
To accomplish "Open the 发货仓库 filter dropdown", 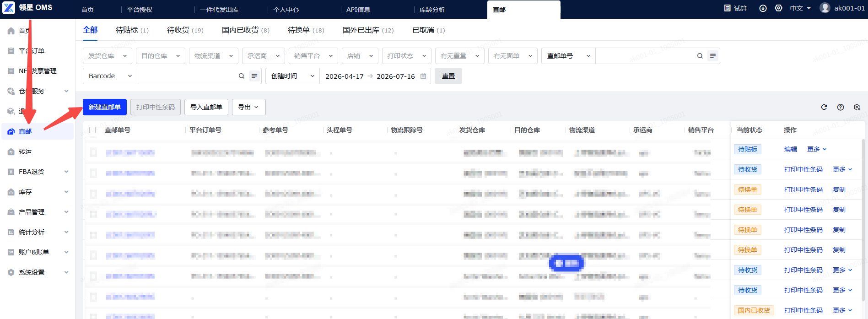I will point(108,56).
